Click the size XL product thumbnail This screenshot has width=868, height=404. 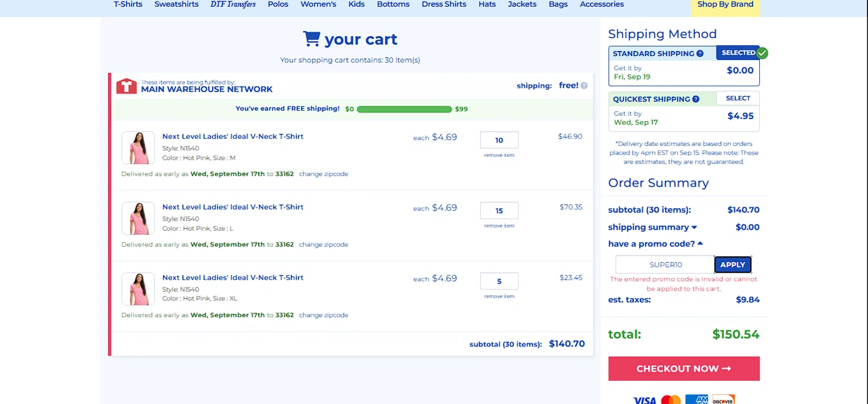(x=138, y=289)
